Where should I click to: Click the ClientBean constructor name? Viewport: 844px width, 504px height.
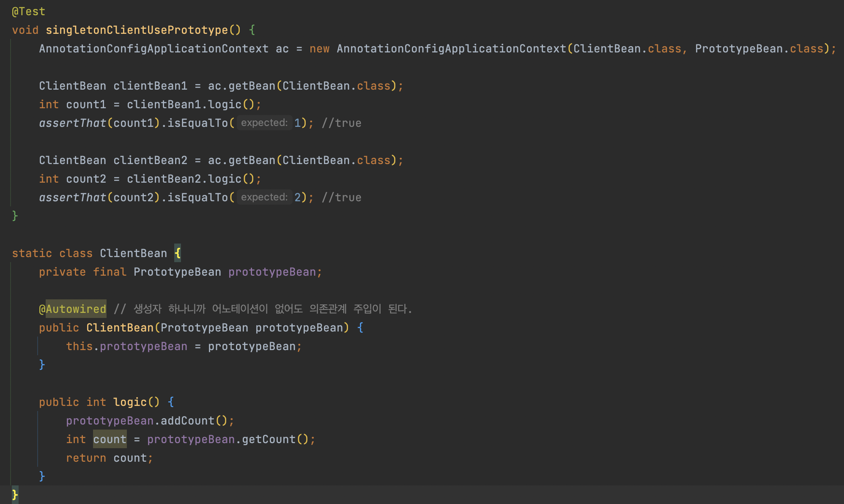coord(120,328)
